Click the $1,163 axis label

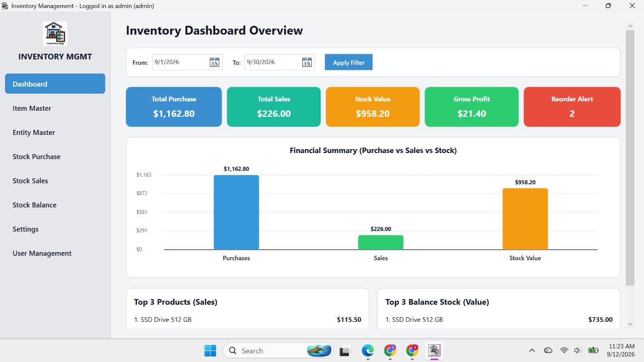point(144,175)
